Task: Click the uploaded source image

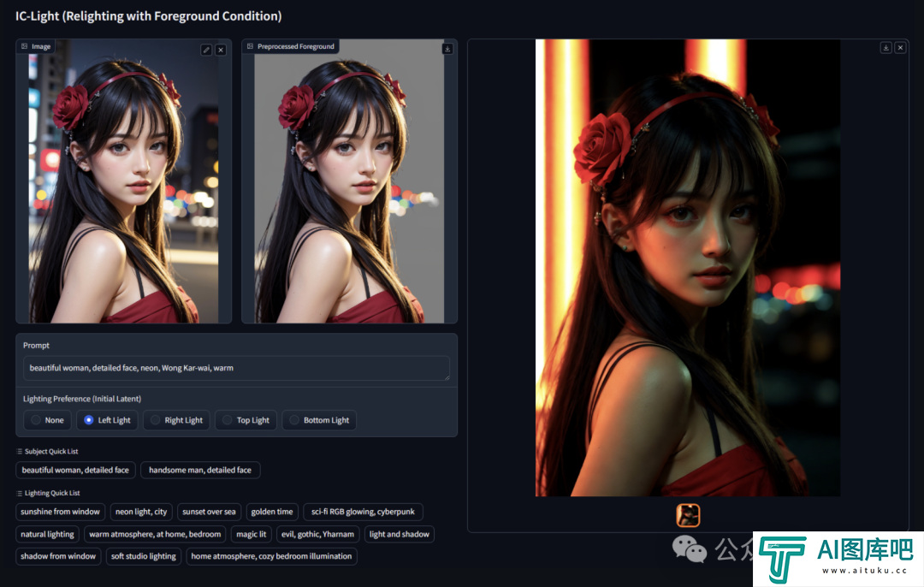Action: tap(123, 181)
